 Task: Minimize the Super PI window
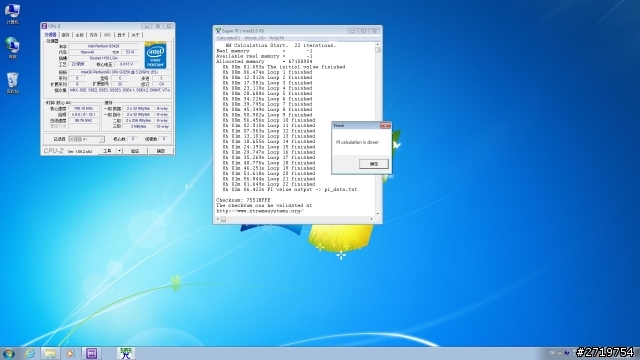pos(352,31)
